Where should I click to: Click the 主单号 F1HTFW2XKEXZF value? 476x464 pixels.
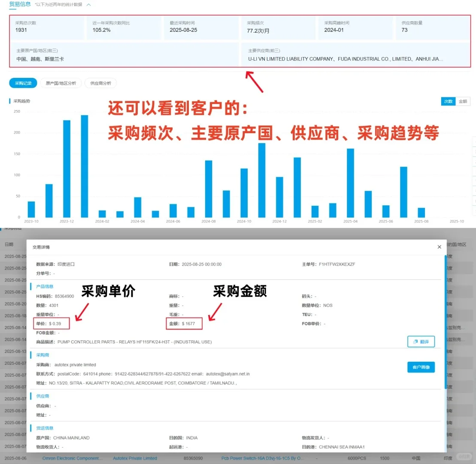tap(337, 264)
